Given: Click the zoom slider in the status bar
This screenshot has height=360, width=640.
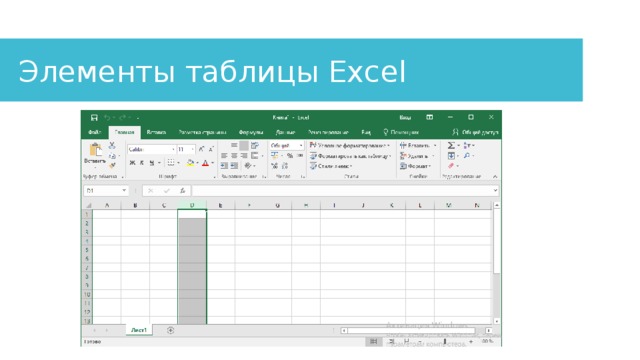Looking at the screenshot, I should [445, 341].
